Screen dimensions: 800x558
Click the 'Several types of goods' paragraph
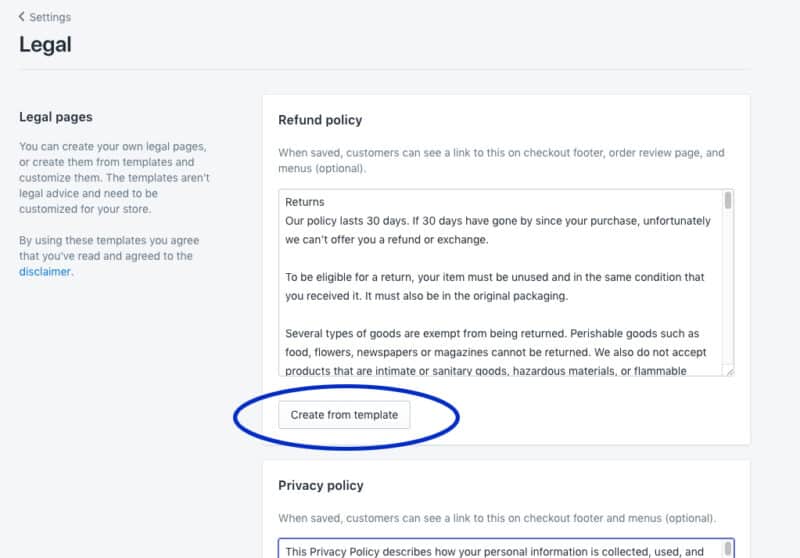[x=495, y=352]
